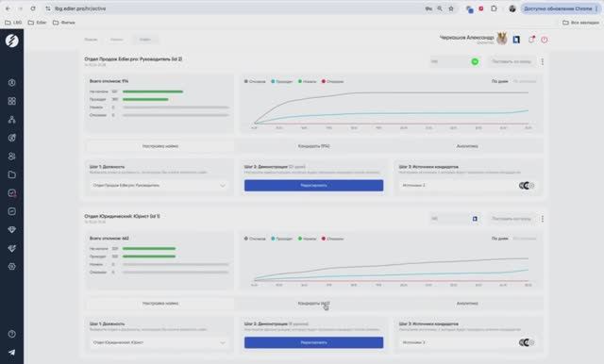Image resolution: width=604 pixels, height=364 pixels.
Task: Bookmark this page with the star icon
Action: point(451,8)
